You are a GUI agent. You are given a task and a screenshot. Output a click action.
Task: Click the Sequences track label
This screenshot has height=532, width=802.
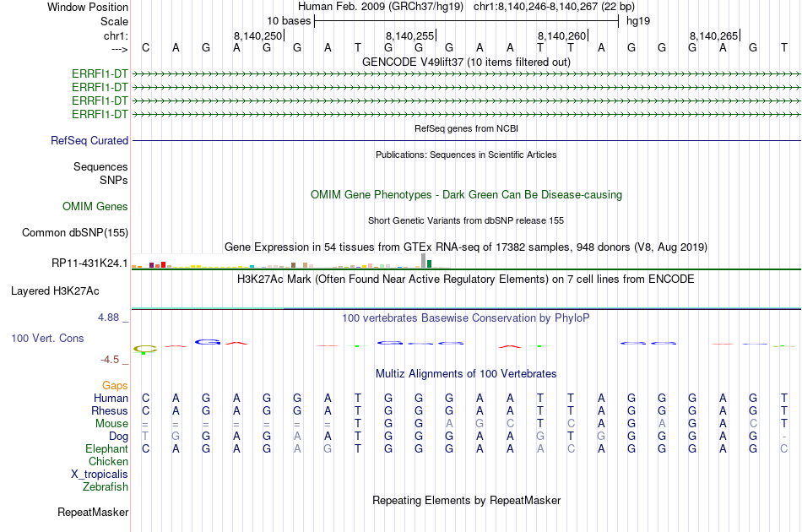pos(100,166)
